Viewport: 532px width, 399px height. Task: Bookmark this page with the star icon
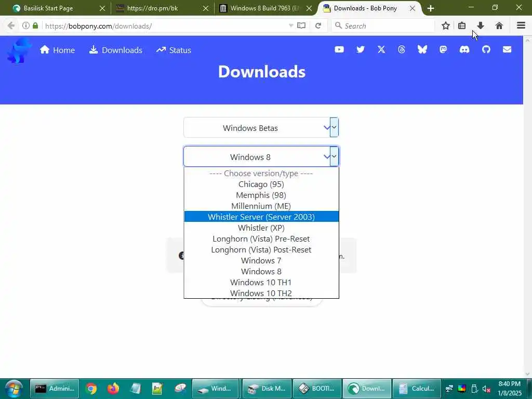[x=445, y=26]
